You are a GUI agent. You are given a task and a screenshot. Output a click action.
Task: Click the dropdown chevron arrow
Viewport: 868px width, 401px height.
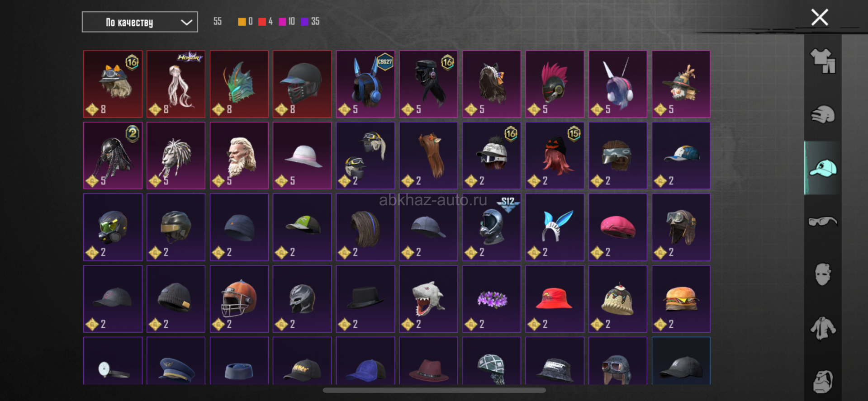pos(186,22)
